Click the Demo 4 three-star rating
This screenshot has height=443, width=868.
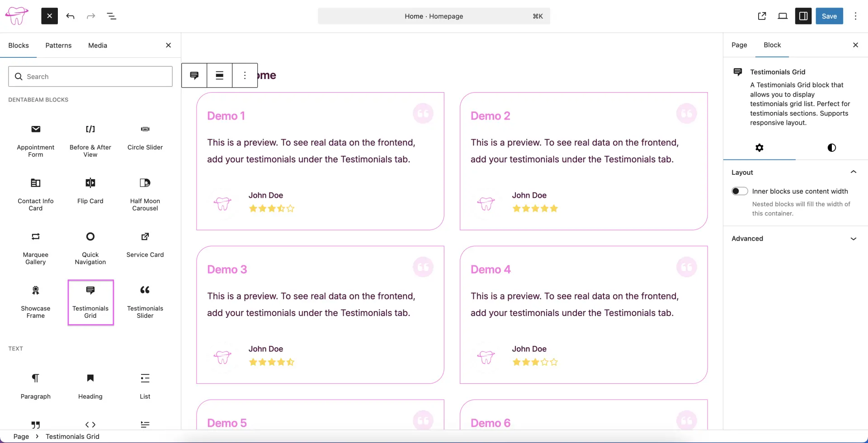[x=535, y=362]
